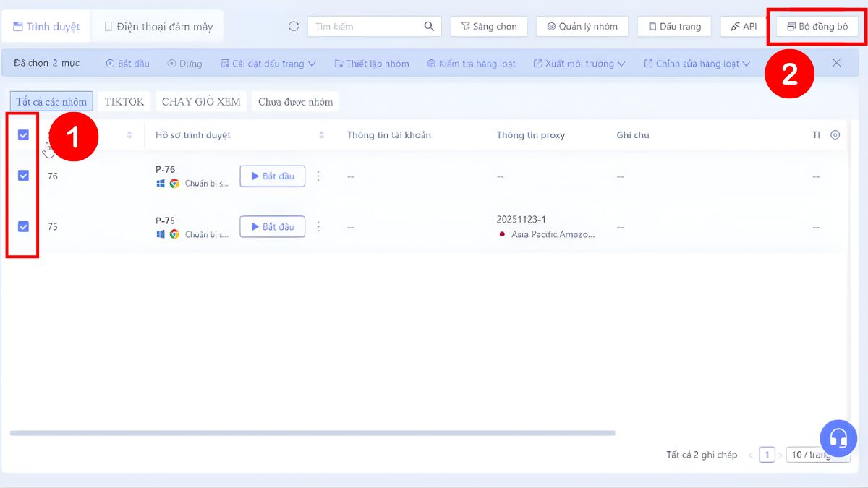Close the batch selection bar
Screen dimensions: 868x488
click(x=836, y=63)
